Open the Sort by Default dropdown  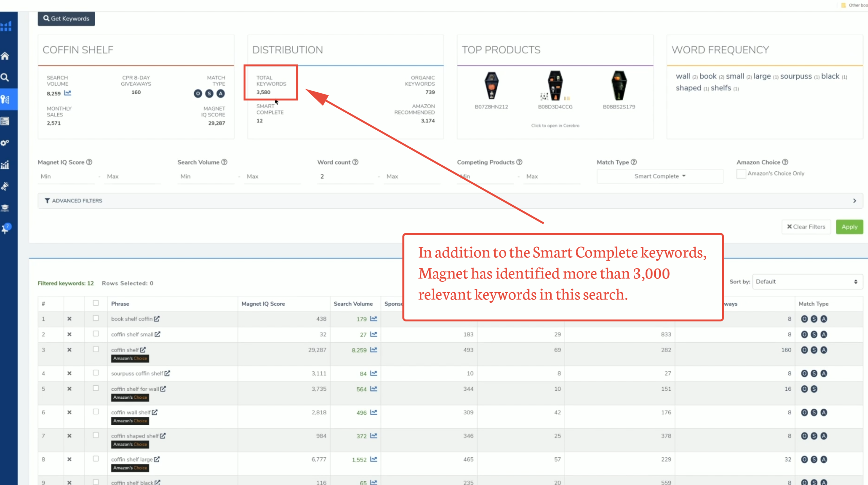[x=807, y=282]
